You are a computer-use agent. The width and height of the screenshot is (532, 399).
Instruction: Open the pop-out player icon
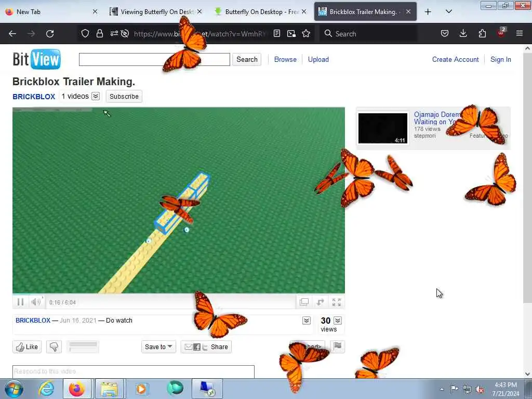click(304, 302)
